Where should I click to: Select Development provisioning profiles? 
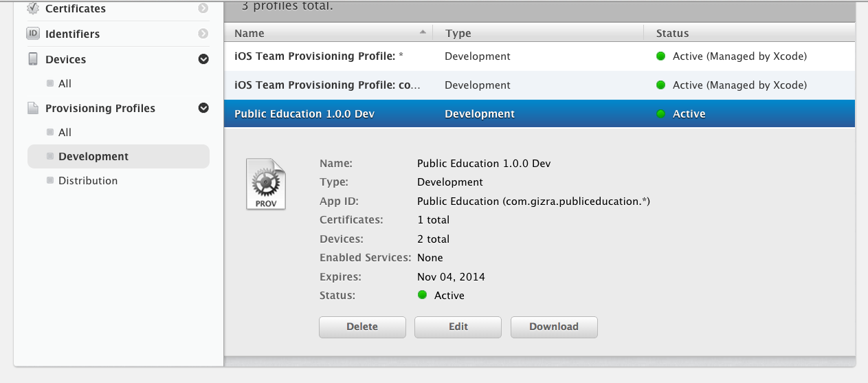(x=118, y=157)
